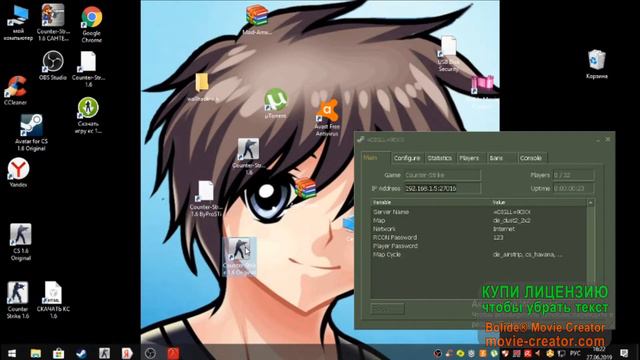Open File Explorer from the taskbar
This screenshot has width=640, height=360.
[x=36, y=353]
